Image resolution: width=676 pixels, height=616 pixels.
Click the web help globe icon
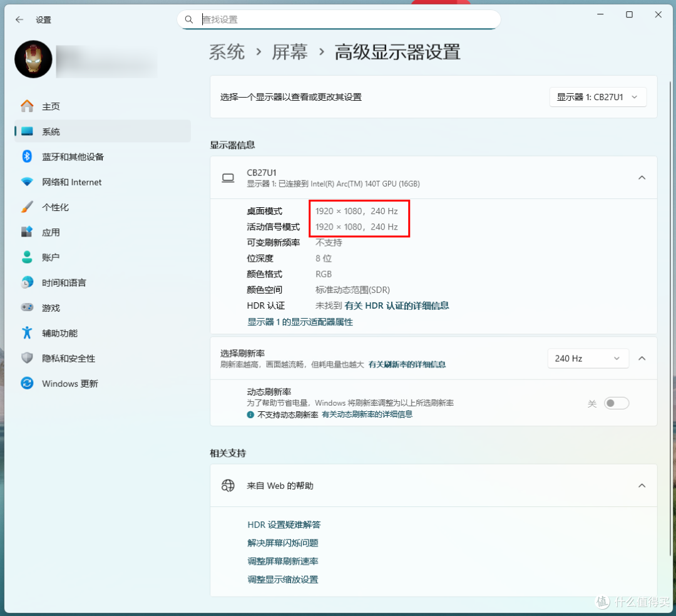coord(228,485)
